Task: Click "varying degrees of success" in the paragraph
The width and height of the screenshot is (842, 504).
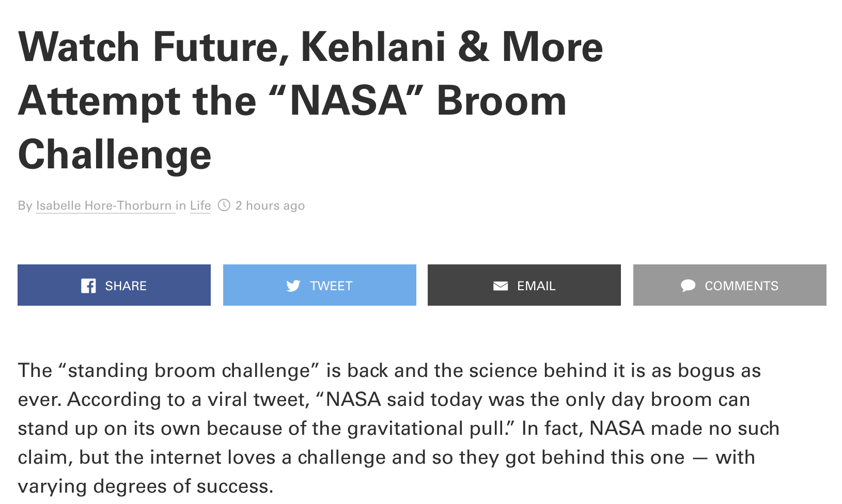Action: click(x=145, y=486)
